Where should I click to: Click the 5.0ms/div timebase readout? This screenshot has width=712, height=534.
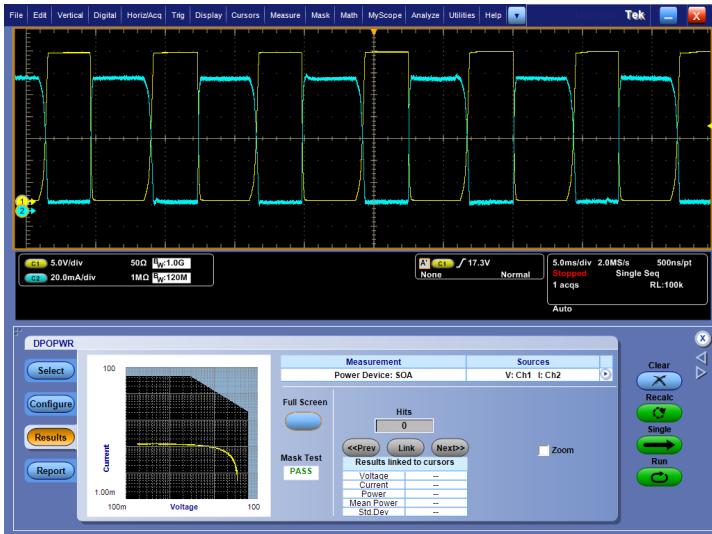click(x=572, y=263)
